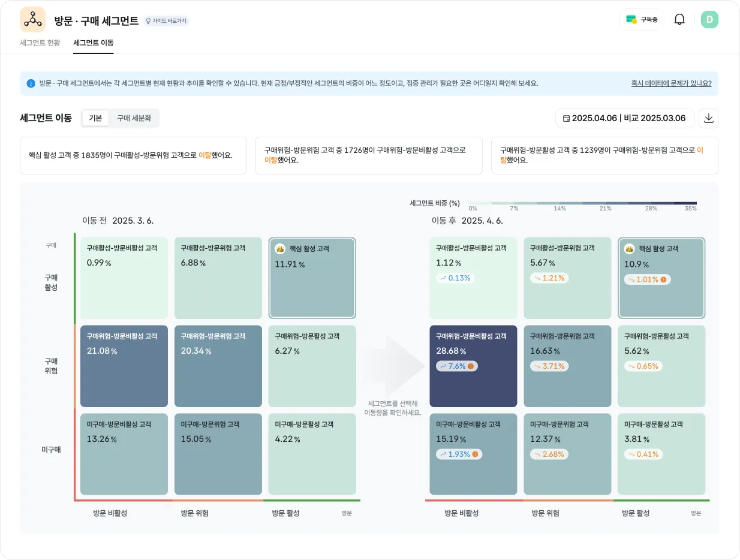Click the crown icon in left 핵심 활성 고객 tile
Screen dimensions: 740x560
pyautogui.click(x=279, y=248)
